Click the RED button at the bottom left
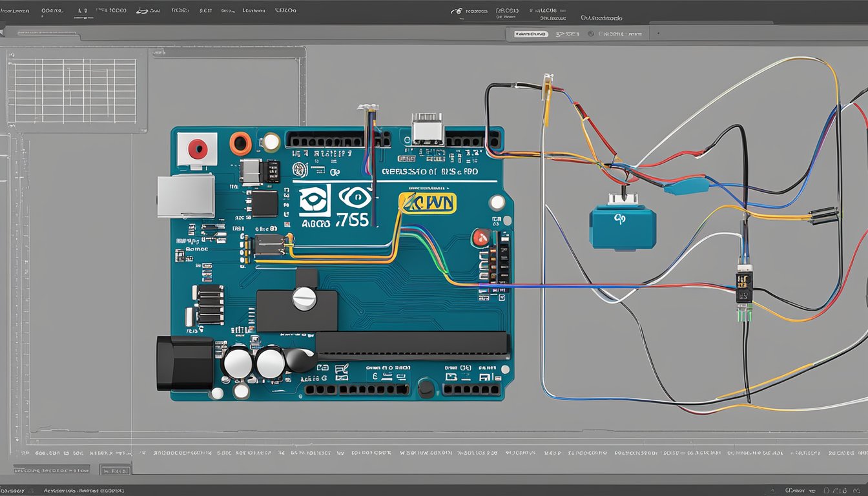The width and height of the screenshot is (868, 496). (114, 470)
